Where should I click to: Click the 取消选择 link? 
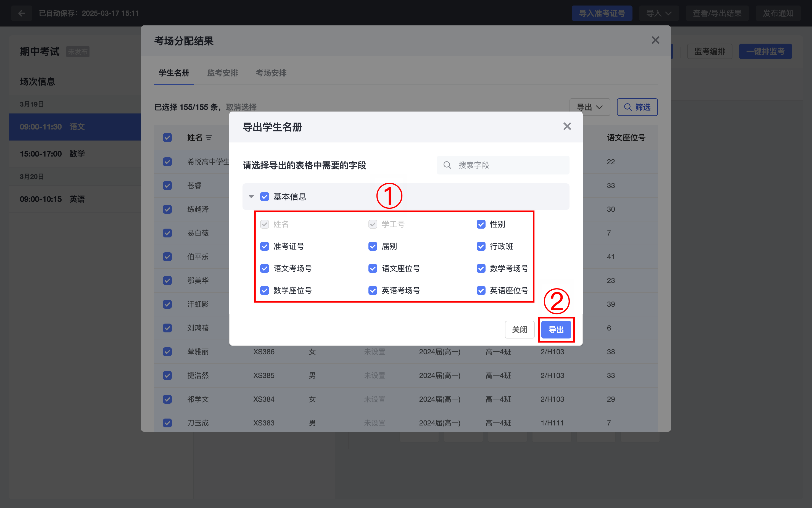[x=241, y=107]
